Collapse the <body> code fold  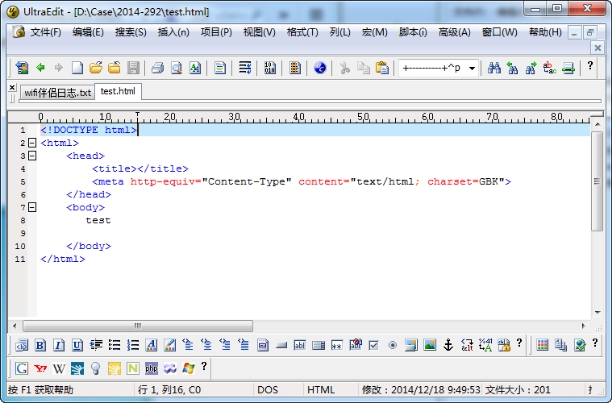pyautogui.click(x=32, y=207)
